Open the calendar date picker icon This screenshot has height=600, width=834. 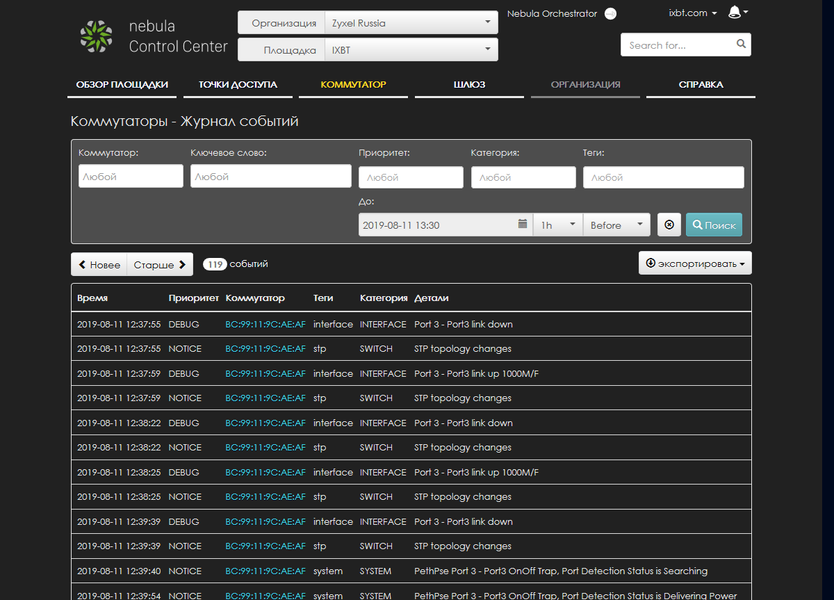click(522, 225)
